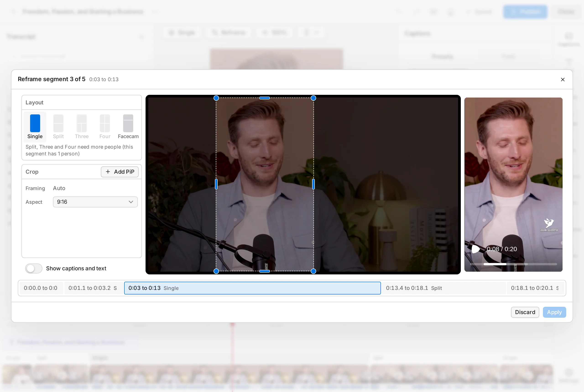
Task: Click the Discard button
Action: click(525, 312)
